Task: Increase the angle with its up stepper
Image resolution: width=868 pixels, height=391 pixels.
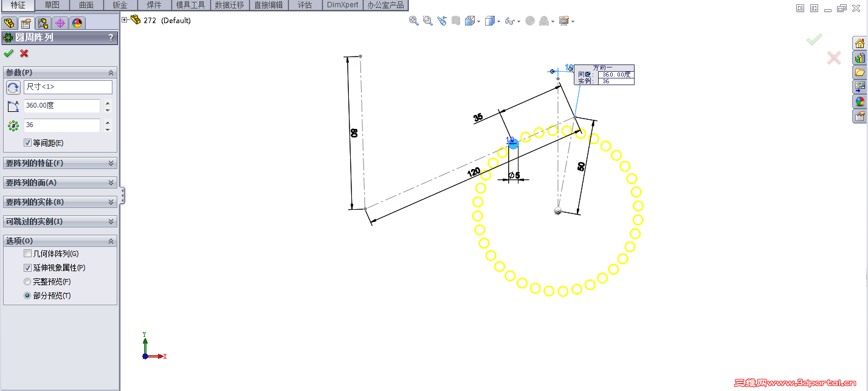Action: (108, 103)
